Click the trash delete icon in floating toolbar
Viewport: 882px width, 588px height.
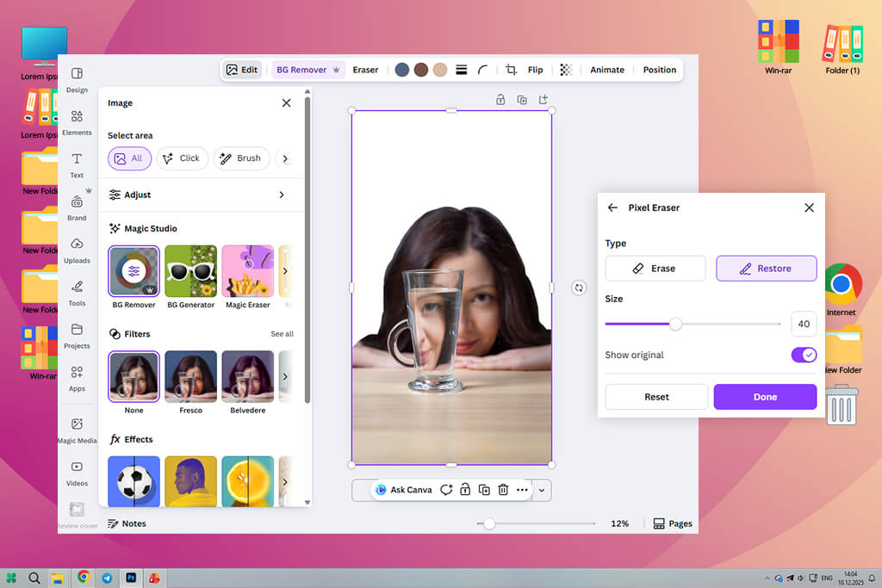tap(503, 490)
